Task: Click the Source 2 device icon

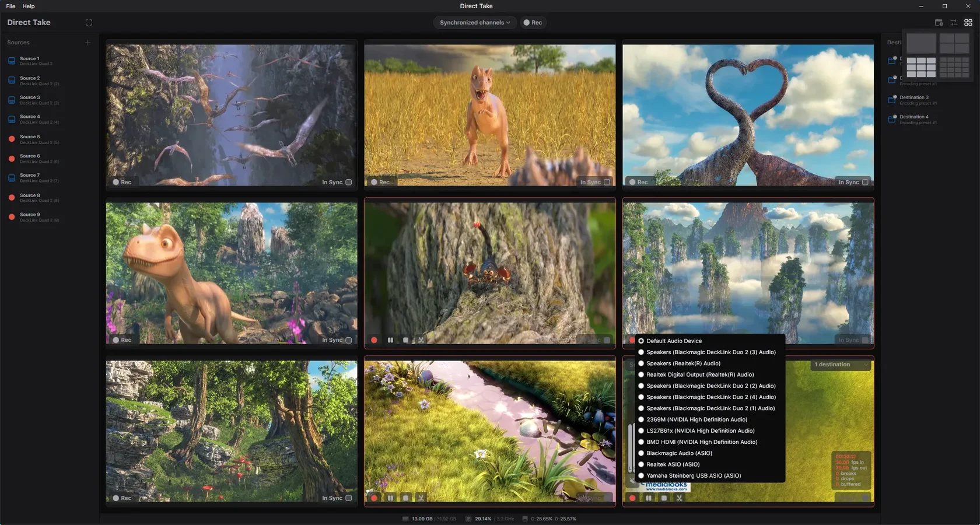Action: point(12,80)
